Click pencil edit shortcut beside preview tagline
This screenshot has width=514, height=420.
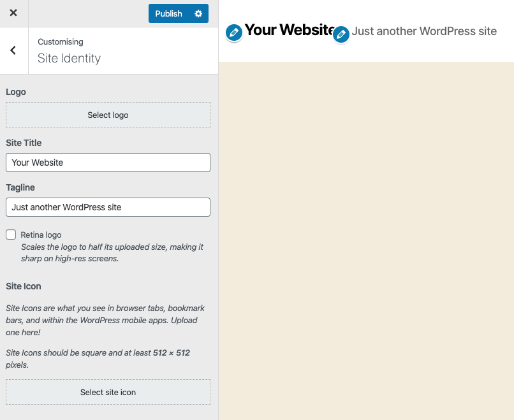pyautogui.click(x=342, y=34)
